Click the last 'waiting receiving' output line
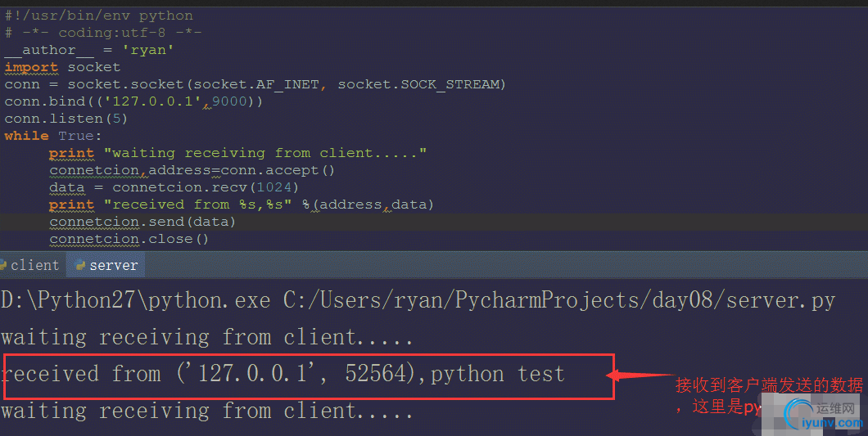Screen dimensions: 868x436 coord(206,411)
